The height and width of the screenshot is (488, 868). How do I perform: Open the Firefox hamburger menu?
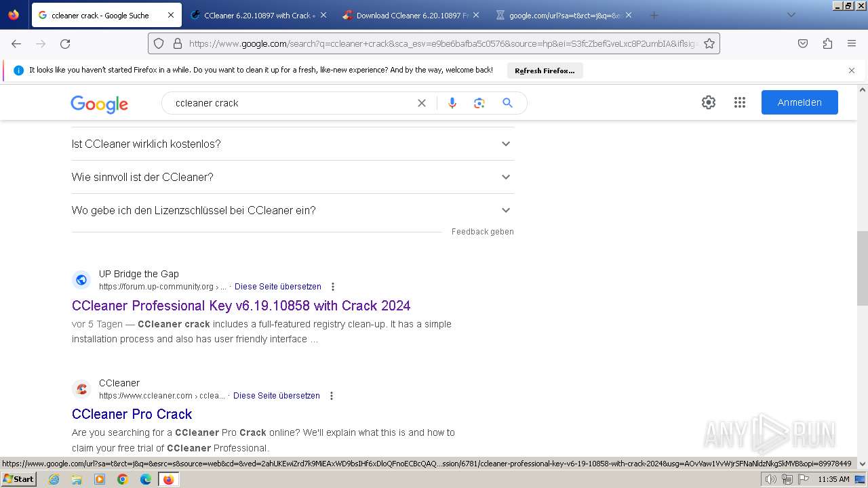pos(852,43)
